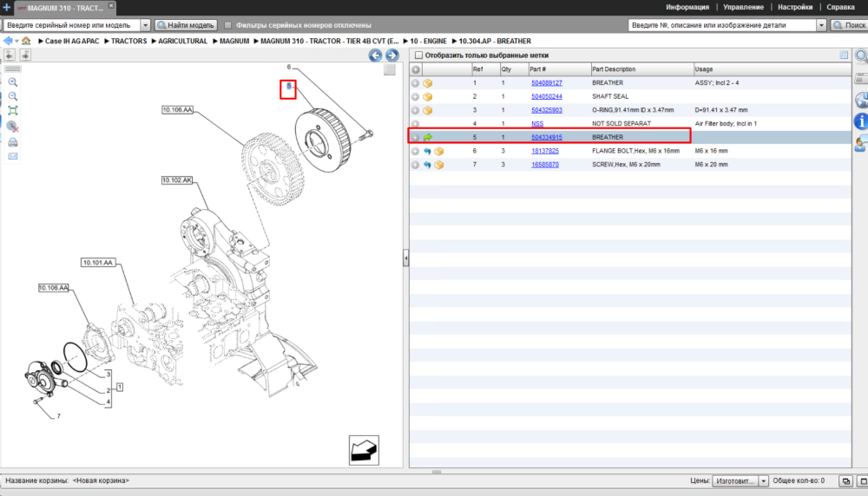Click globe icon on right sidebar
This screenshot has width=868, height=496.
[862, 100]
